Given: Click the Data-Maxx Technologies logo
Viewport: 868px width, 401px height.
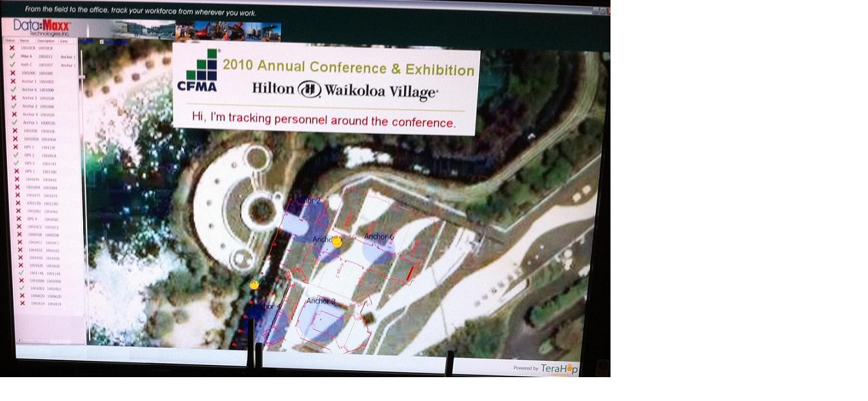Looking at the screenshot, I should 41,28.
